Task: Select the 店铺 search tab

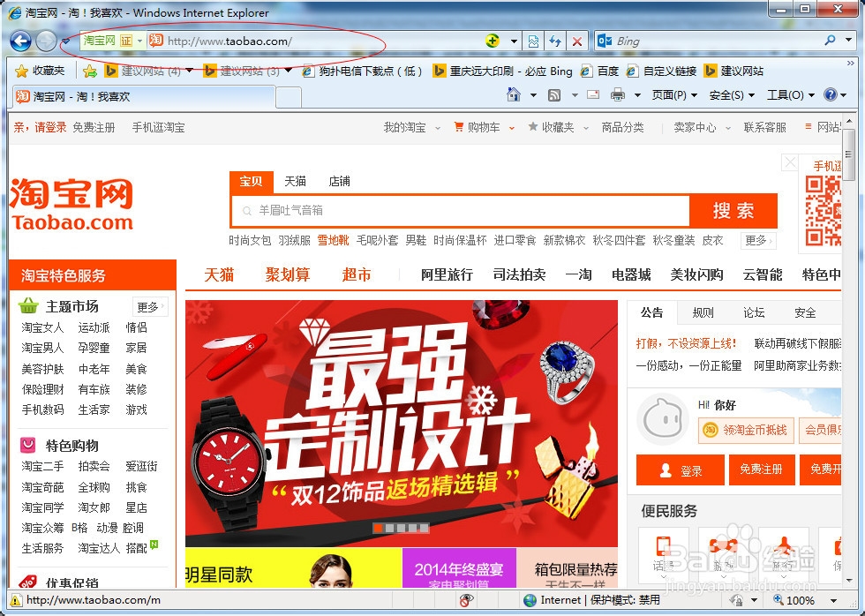Action: tap(339, 182)
